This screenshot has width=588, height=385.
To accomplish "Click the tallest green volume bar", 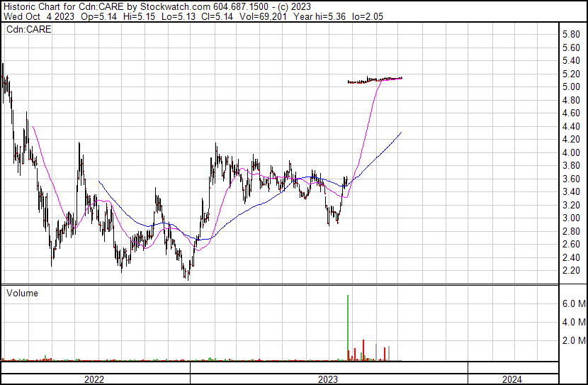I will 348,328.
